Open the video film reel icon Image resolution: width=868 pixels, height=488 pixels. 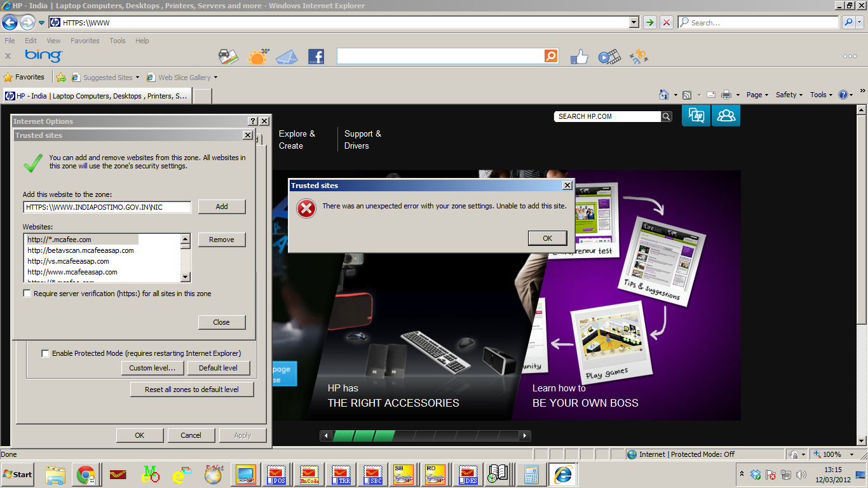609,57
